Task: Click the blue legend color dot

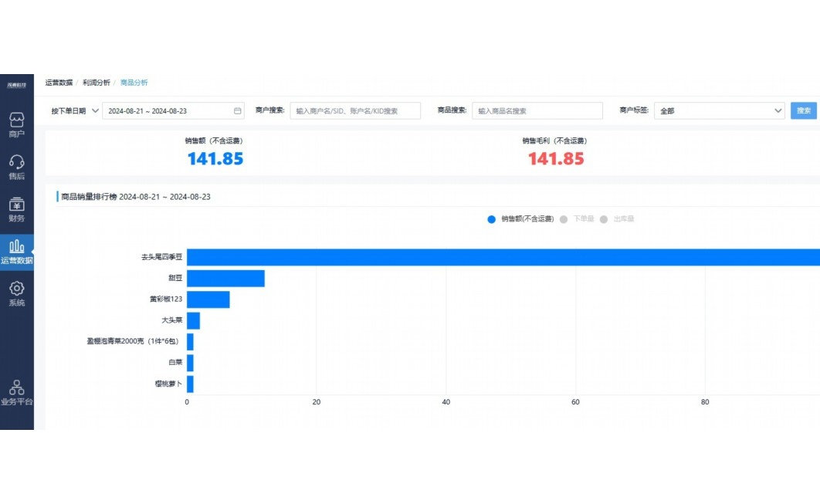Action: [492, 219]
